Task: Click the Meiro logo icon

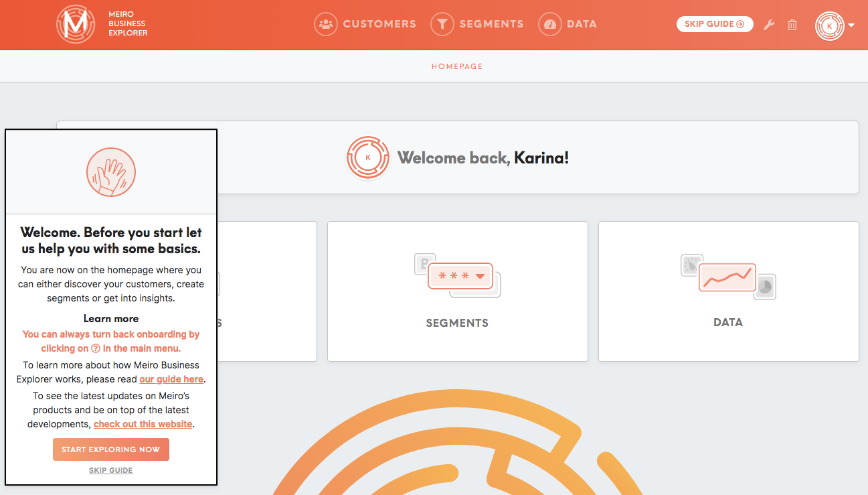Action: pyautogui.click(x=76, y=24)
